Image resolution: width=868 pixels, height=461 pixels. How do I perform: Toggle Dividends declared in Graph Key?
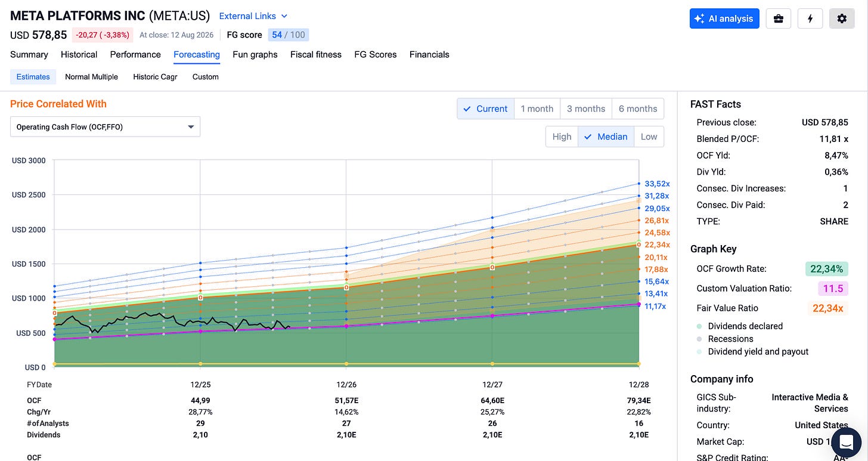coord(739,326)
